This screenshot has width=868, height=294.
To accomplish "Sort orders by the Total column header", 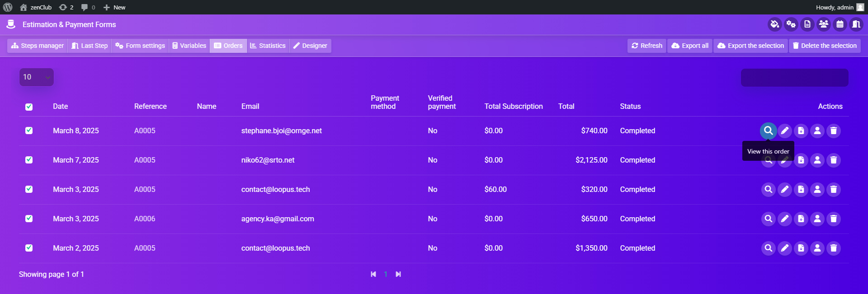I will (566, 107).
